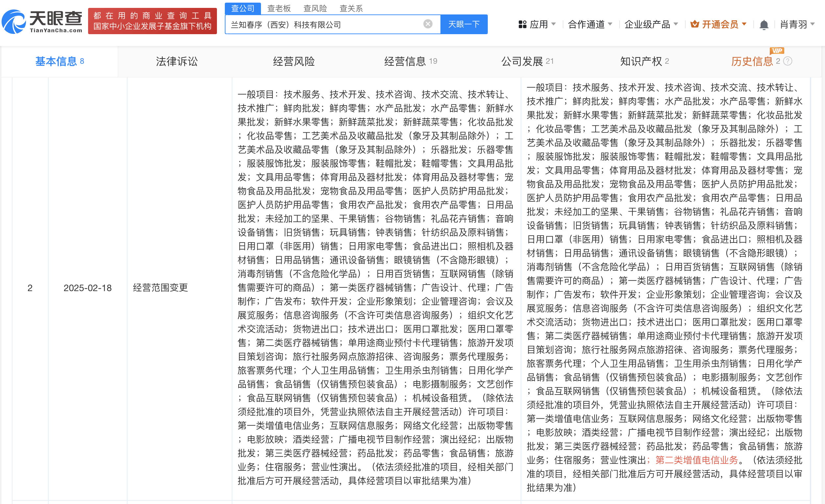Click the date 2025-02-18 cell
The height and width of the screenshot is (504, 825).
click(87, 288)
